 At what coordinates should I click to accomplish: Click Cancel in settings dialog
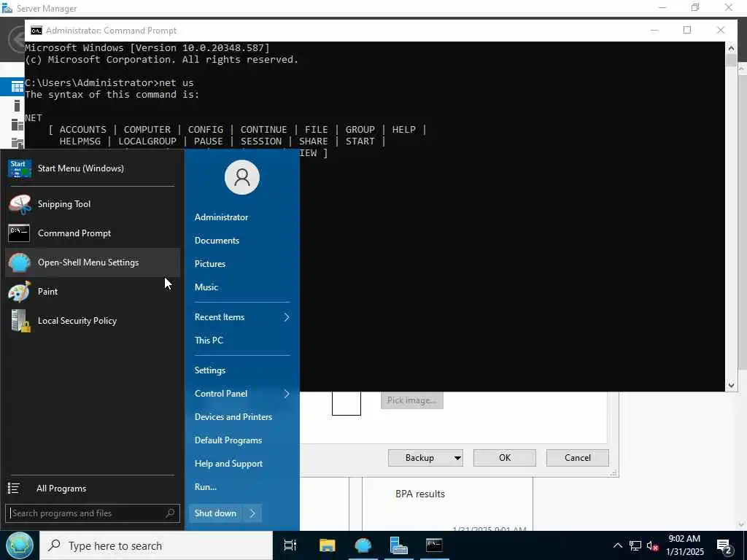click(x=578, y=458)
